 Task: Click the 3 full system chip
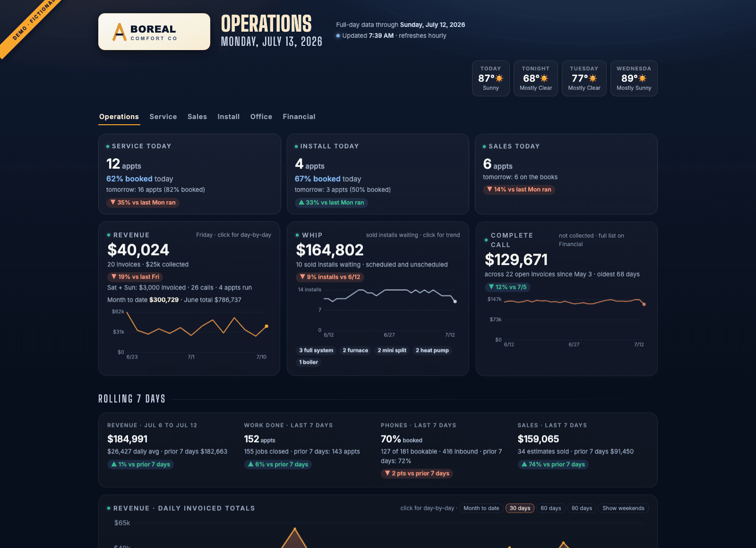[x=316, y=351]
